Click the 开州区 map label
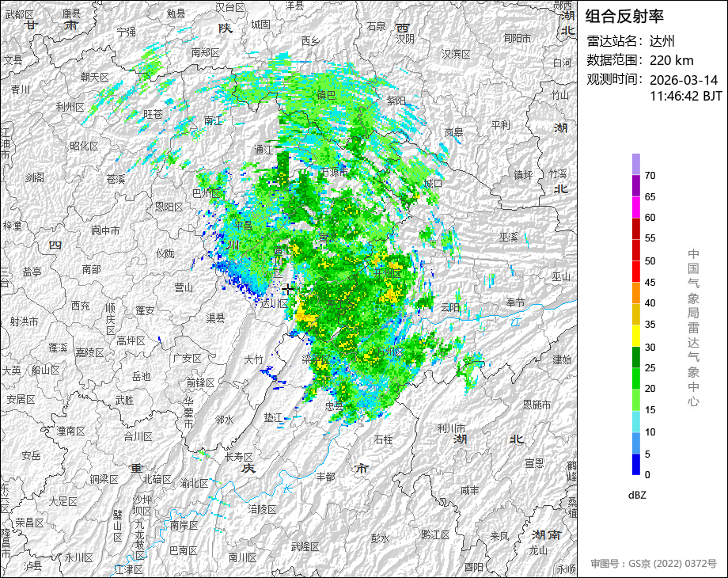728x578 pixels. [x=388, y=273]
